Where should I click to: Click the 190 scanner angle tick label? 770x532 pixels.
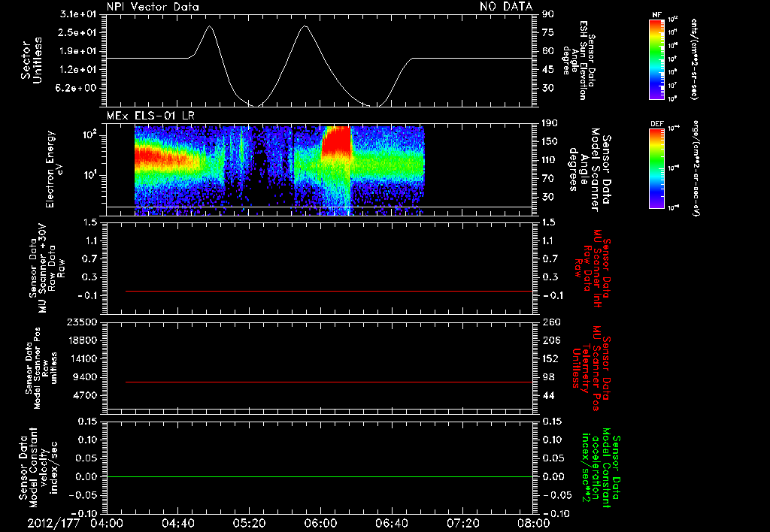549,123
